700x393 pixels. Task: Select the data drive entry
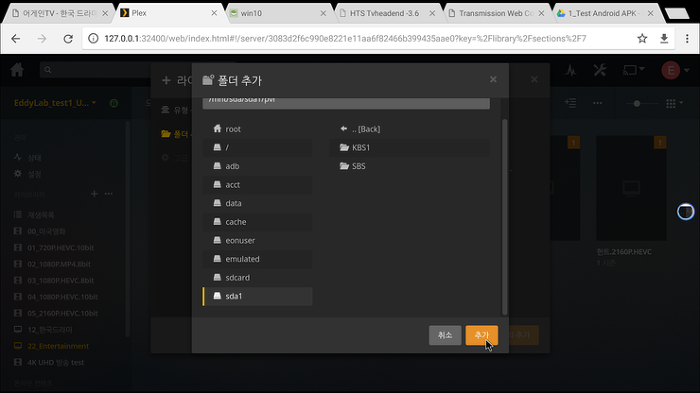(258, 203)
